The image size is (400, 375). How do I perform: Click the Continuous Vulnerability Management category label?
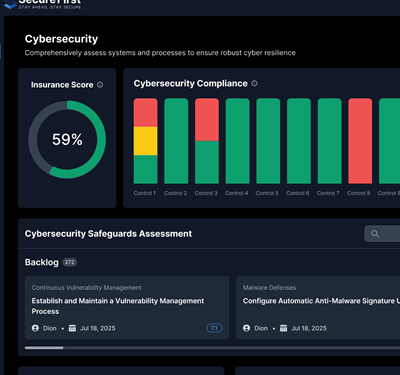tap(87, 288)
